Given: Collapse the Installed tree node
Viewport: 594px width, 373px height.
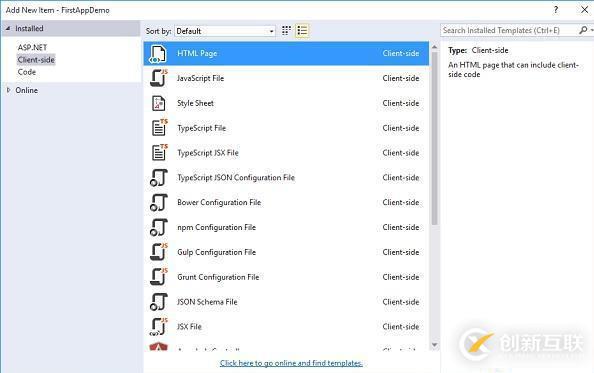Looking at the screenshot, I should [8, 28].
